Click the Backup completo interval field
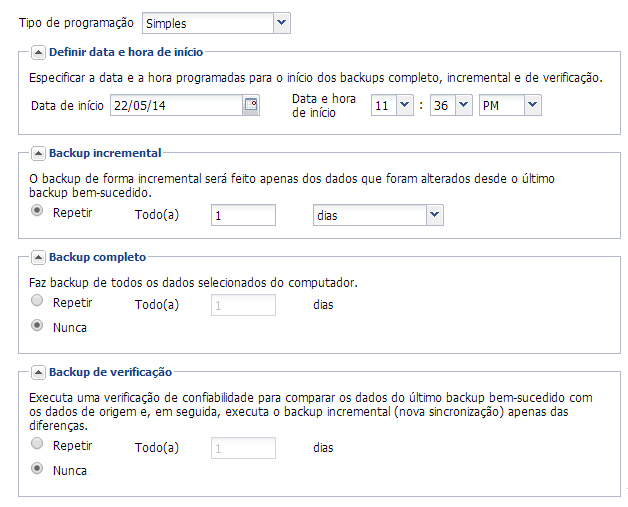The image size is (628, 507). [x=243, y=305]
